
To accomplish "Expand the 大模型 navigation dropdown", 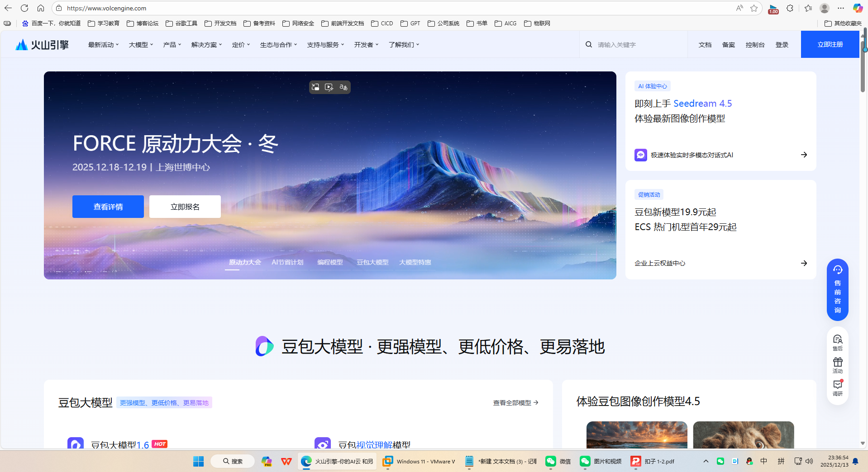I will click(140, 44).
